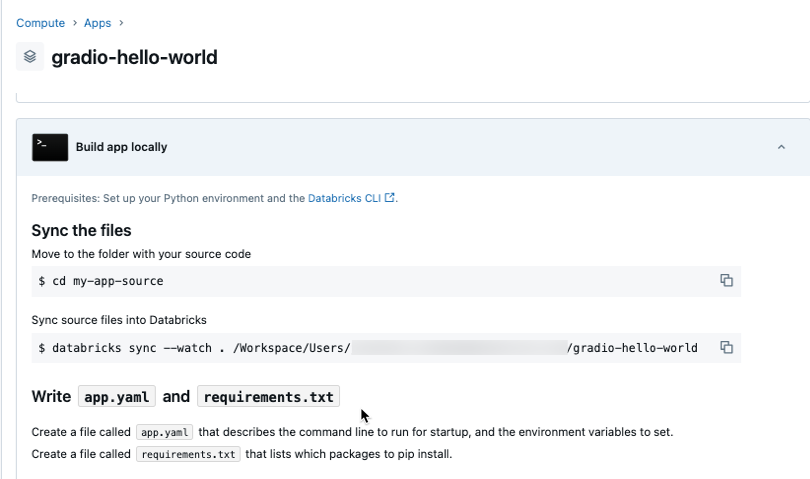This screenshot has height=479, width=810.
Task: Go to the Apps breadcrumb
Action: point(97,22)
